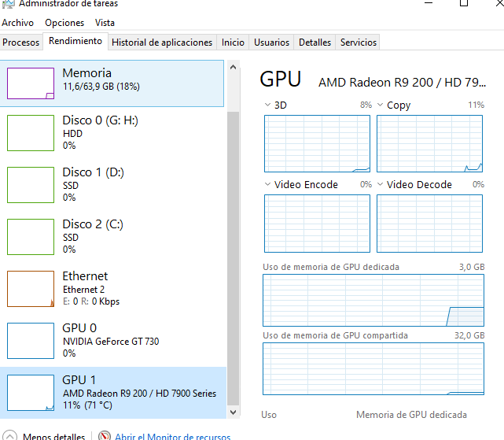
Task: Click the Disco 1 (D:) mini graph
Action: 31,185
